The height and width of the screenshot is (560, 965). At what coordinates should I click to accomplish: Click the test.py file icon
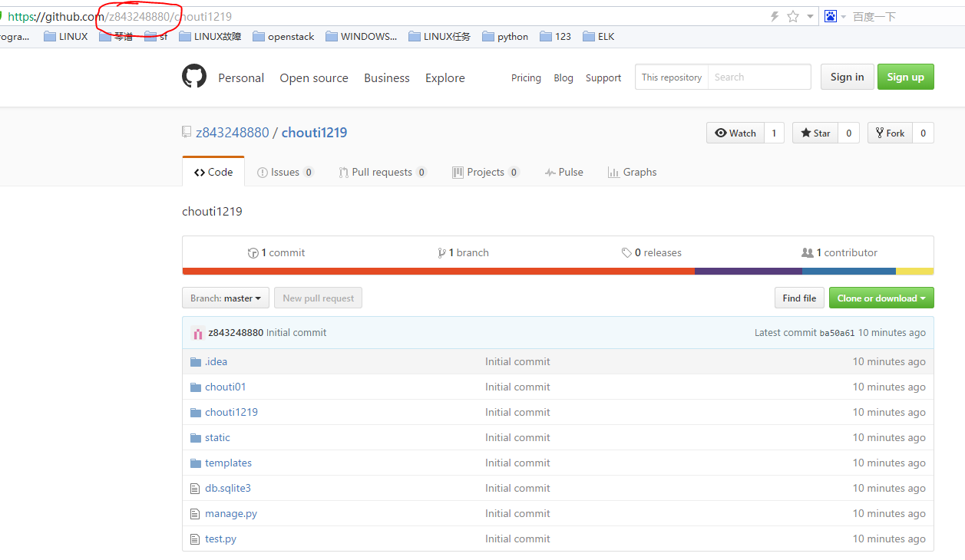pos(195,539)
